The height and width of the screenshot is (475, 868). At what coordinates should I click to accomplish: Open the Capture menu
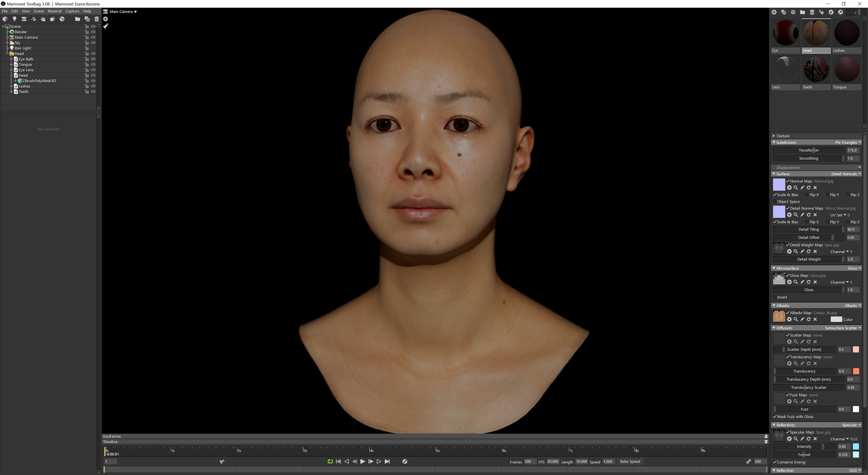[x=72, y=11]
